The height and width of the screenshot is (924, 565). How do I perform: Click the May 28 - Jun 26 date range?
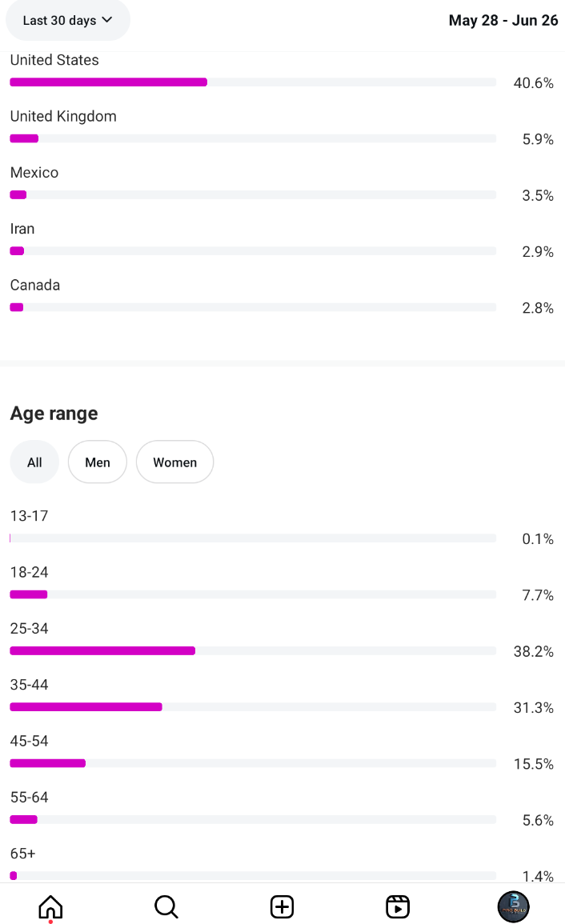503,21
